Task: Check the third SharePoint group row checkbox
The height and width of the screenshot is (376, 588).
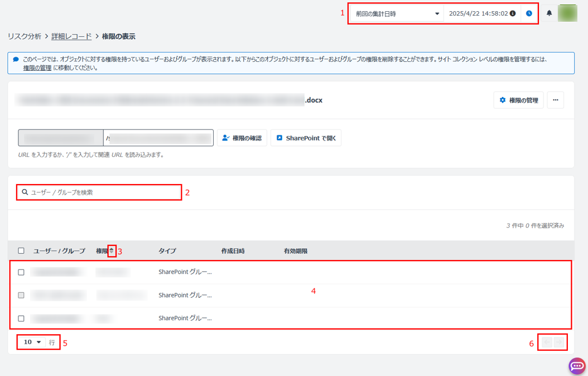Action: pos(21,319)
